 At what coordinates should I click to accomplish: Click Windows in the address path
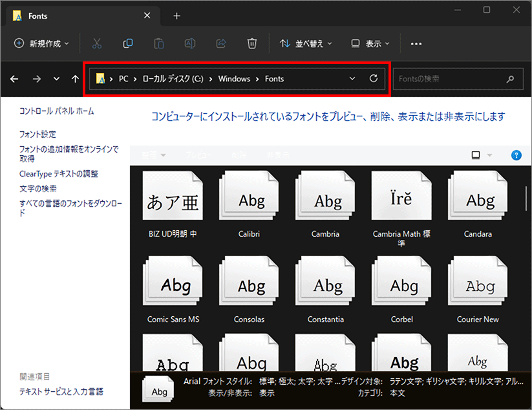pyautogui.click(x=234, y=79)
